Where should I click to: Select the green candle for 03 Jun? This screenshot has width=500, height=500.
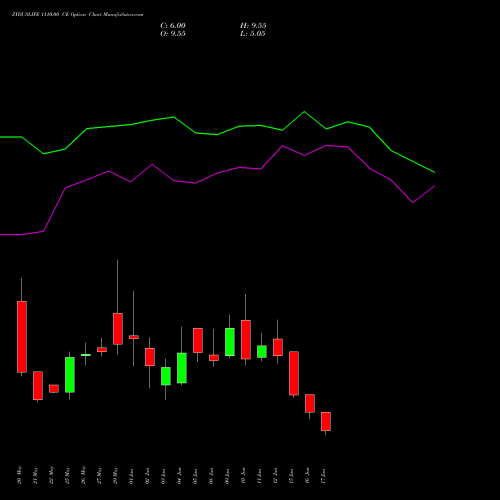point(166,376)
